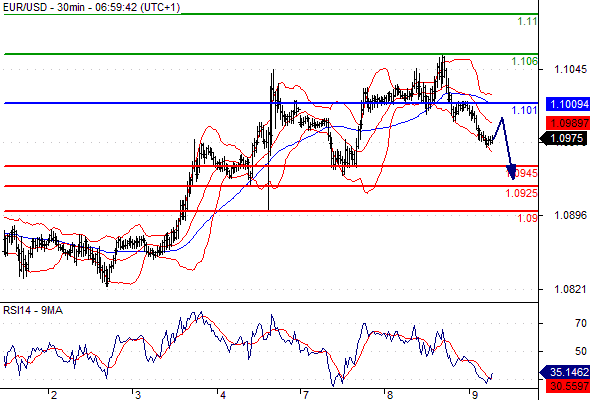This screenshot has height=400, width=590.
Task: Select date marker 9 on time axis
Action: click(x=474, y=395)
